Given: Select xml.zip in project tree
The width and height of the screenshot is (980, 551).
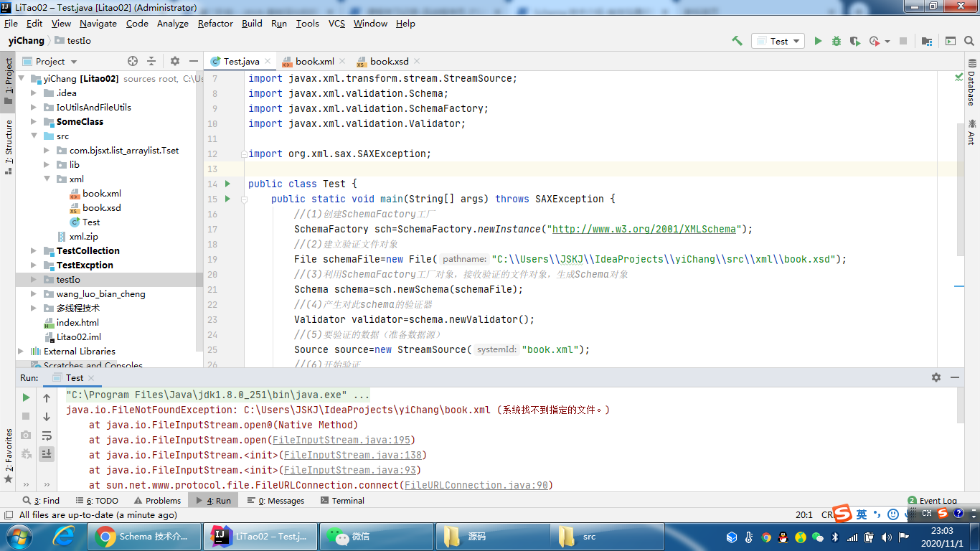Looking at the screenshot, I should click(83, 237).
